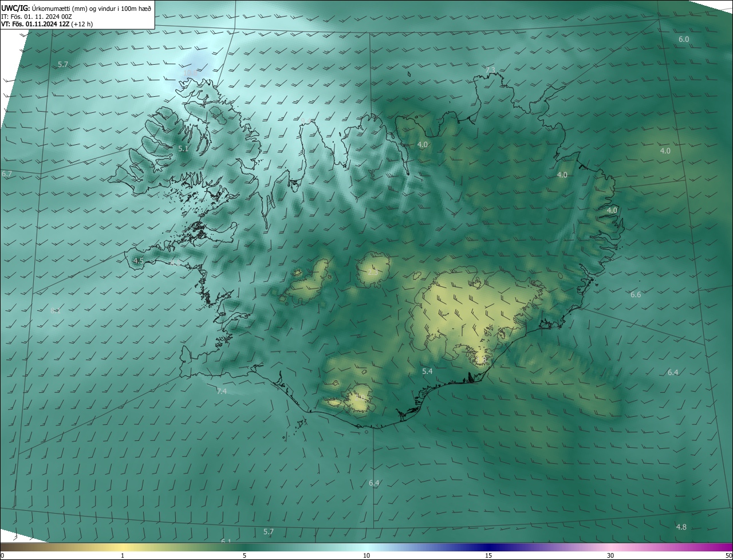The height and width of the screenshot is (560, 733).
Task: Click the 5 tick label on the color scale
Action: pos(245,555)
